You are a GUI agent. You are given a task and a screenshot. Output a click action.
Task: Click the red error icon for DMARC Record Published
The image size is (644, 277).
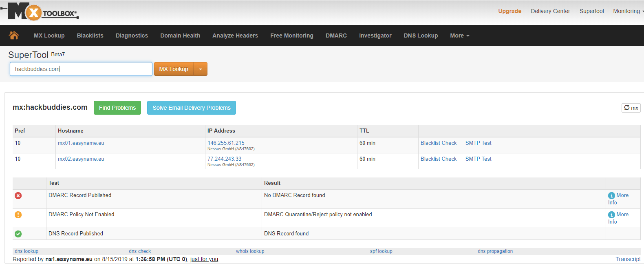pyautogui.click(x=18, y=195)
